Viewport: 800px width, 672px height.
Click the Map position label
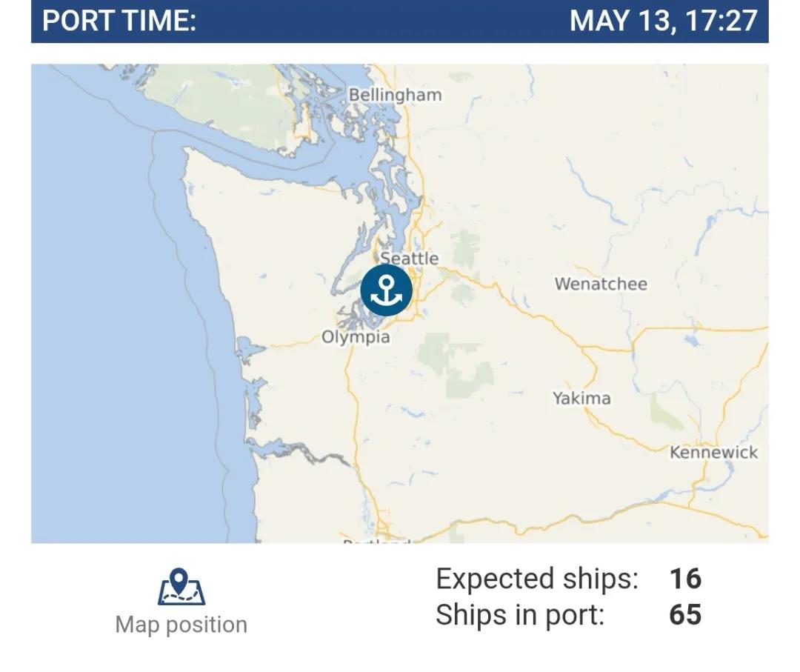coord(181,625)
